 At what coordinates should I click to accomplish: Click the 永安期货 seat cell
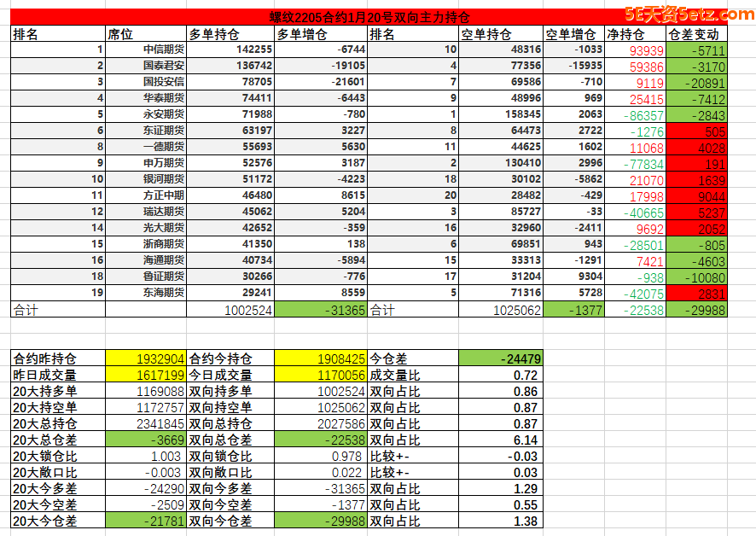(163, 114)
